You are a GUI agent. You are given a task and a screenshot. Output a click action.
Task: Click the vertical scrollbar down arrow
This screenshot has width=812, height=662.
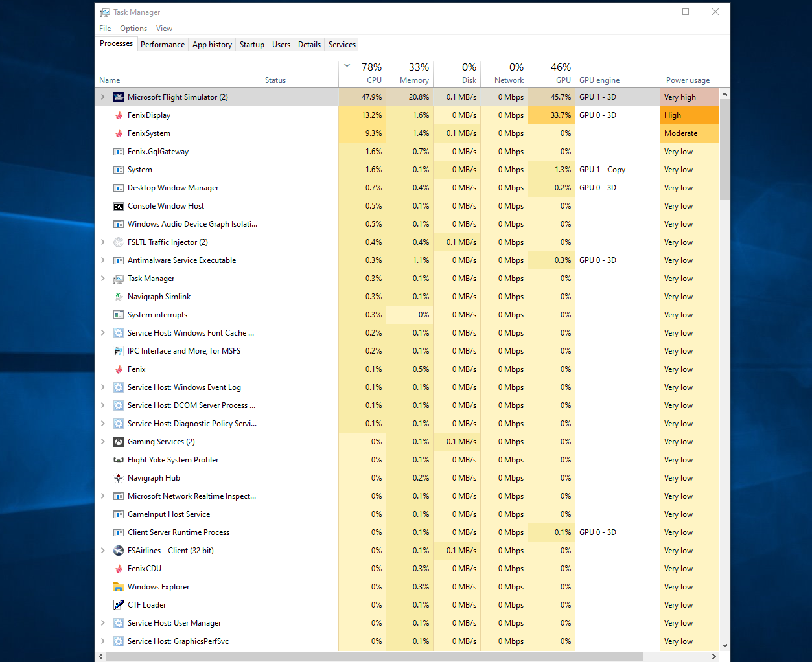tap(725, 645)
